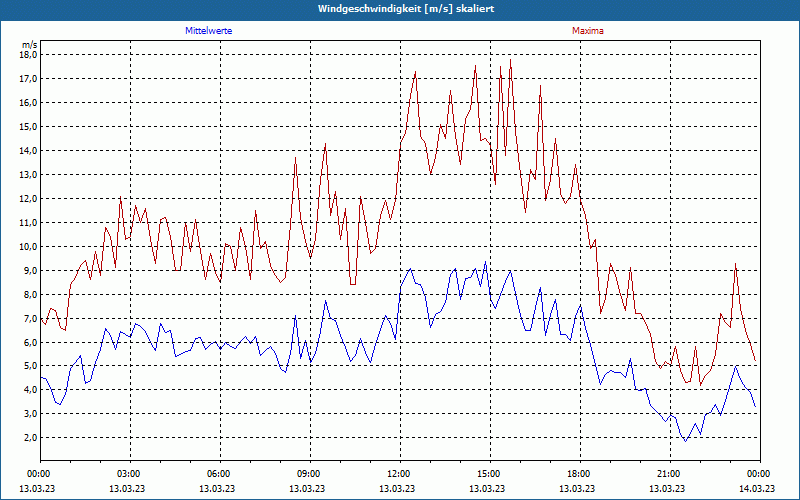800x500 pixels.
Task: Click the 12:00 time axis label
Action: point(398,474)
